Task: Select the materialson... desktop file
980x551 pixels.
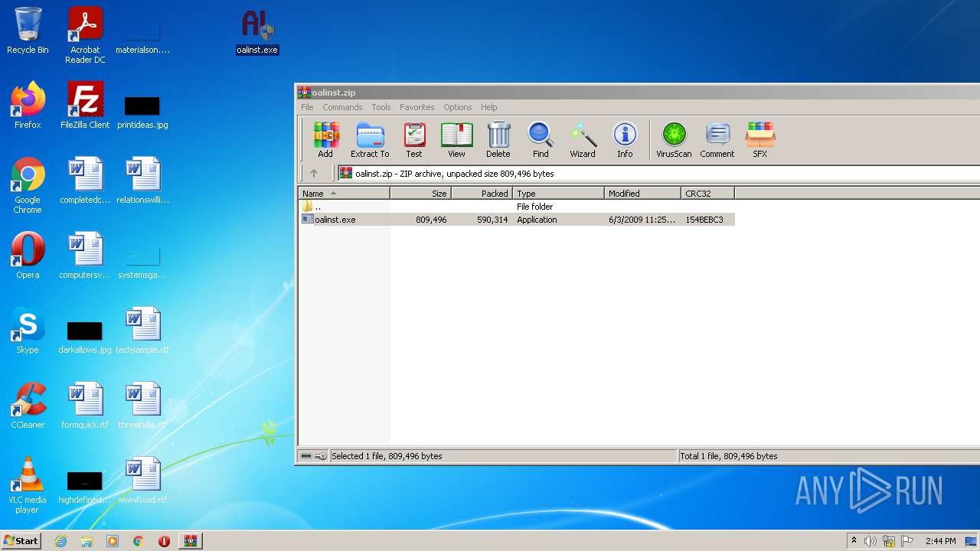Action: (x=142, y=37)
